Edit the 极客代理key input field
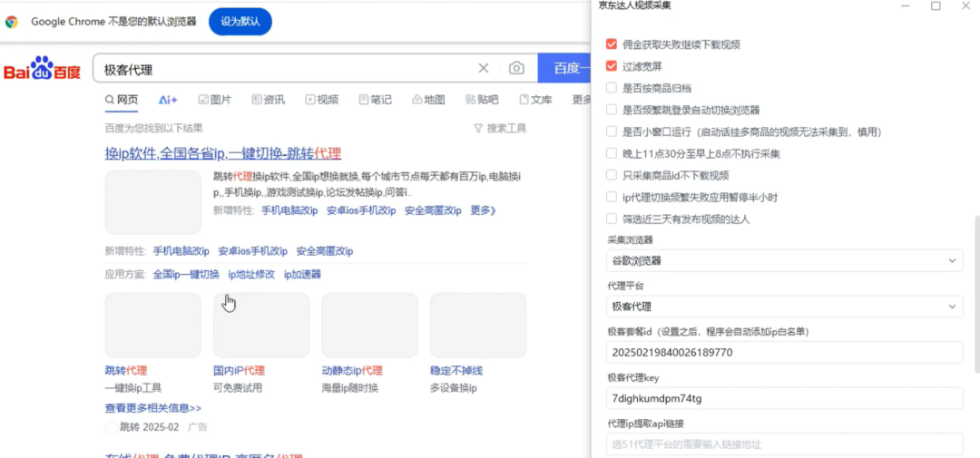Viewport: 980px width, 458px height. point(784,399)
